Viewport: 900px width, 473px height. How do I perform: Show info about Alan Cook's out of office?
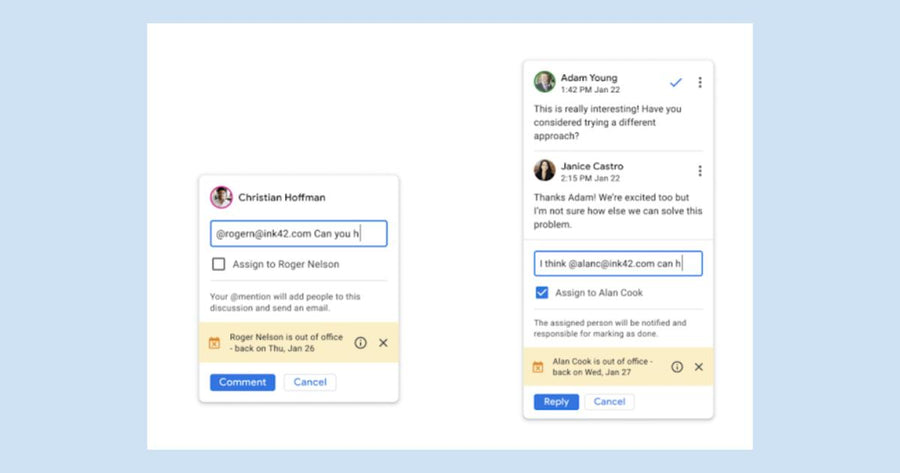pos(677,367)
